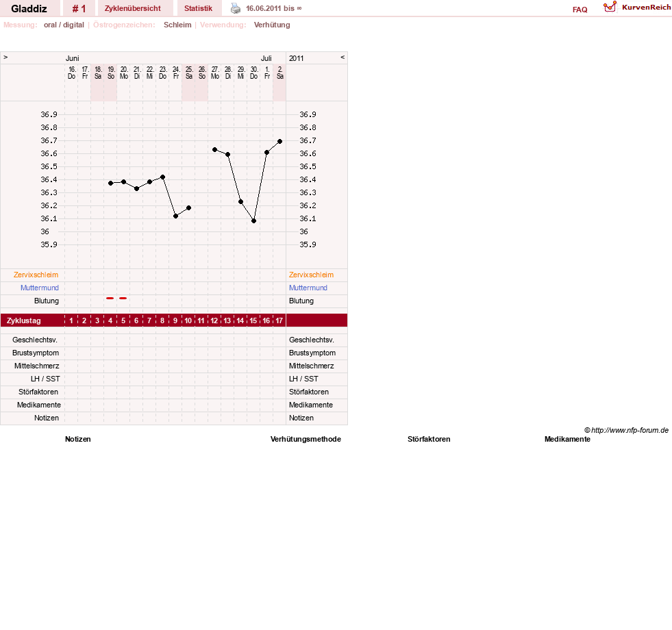Click the temperature point on 28. Di
The image size is (672, 630).
227,154
